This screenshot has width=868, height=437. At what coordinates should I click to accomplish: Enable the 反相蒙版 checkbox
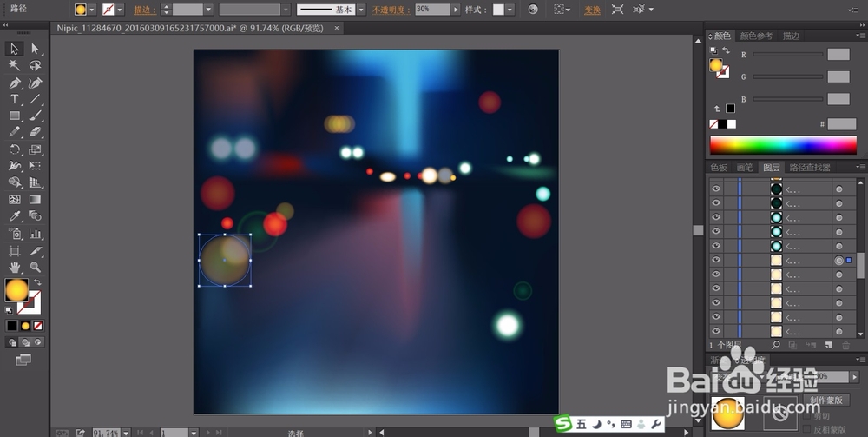tap(806, 428)
